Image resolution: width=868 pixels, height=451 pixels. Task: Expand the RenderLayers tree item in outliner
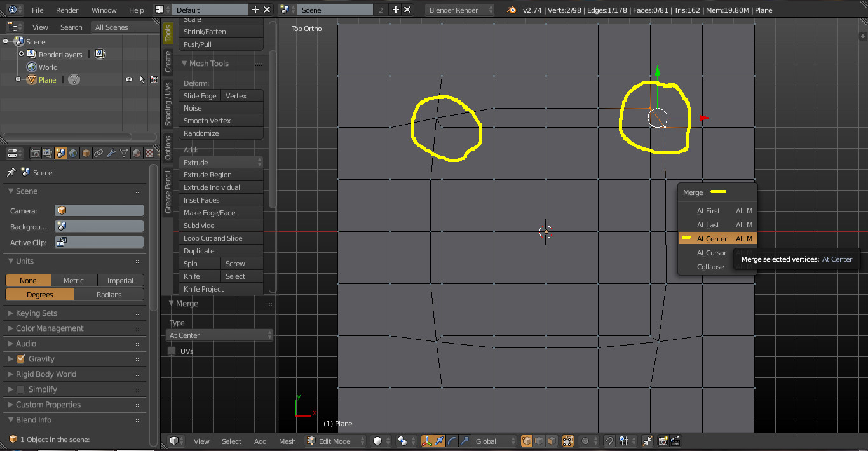pyautogui.click(x=22, y=54)
